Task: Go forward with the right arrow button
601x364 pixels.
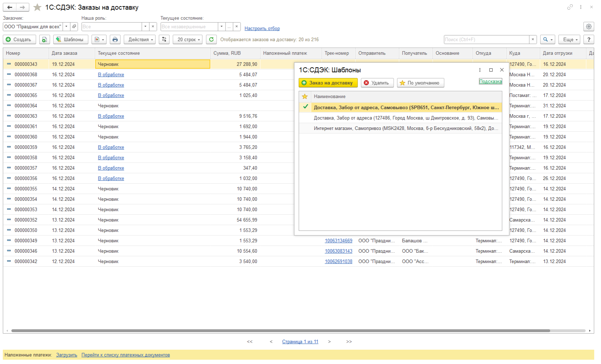Action: pos(23,7)
